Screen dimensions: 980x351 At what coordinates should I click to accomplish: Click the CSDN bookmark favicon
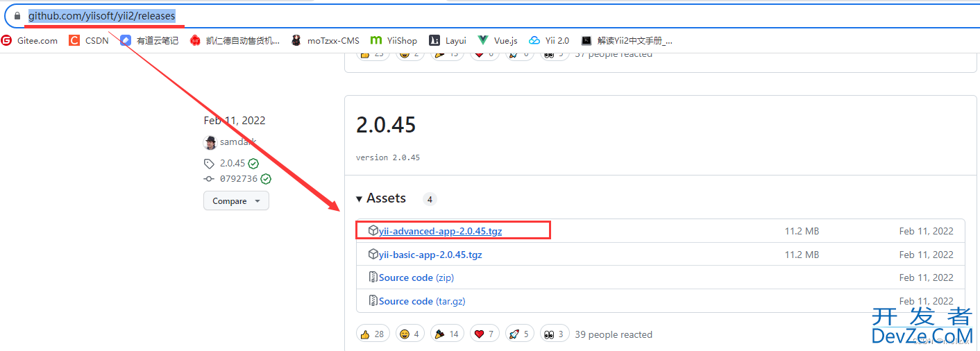point(74,40)
